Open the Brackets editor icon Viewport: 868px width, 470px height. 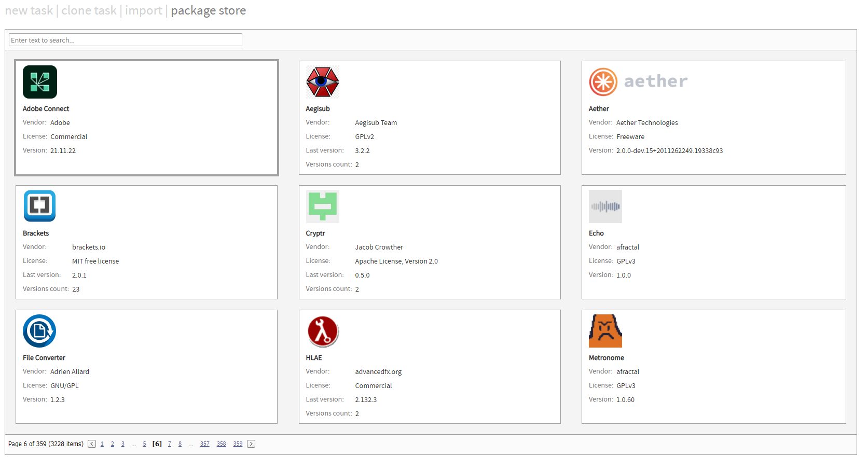[39, 206]
